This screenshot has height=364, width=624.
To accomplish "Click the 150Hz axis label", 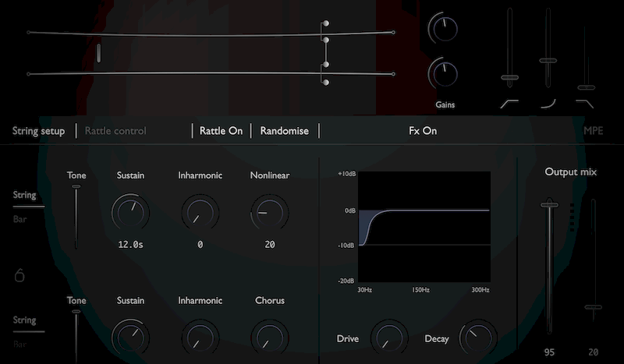I will click(x=420, y=290).
